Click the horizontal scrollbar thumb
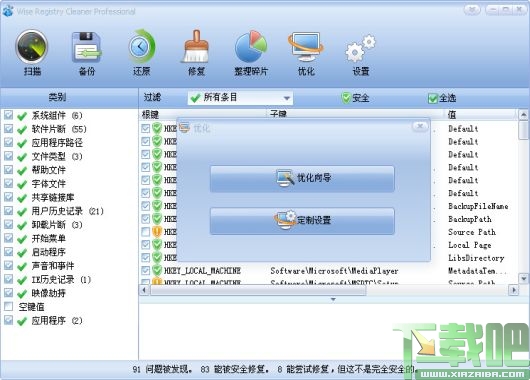530x380 pixels. tap(258, 290)
